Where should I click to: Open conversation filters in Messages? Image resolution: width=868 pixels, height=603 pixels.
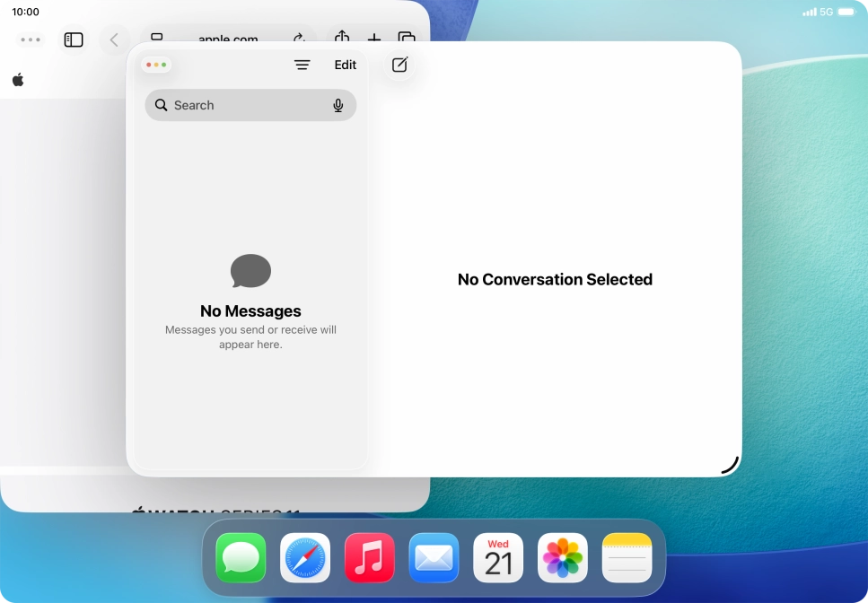point(302,64)
